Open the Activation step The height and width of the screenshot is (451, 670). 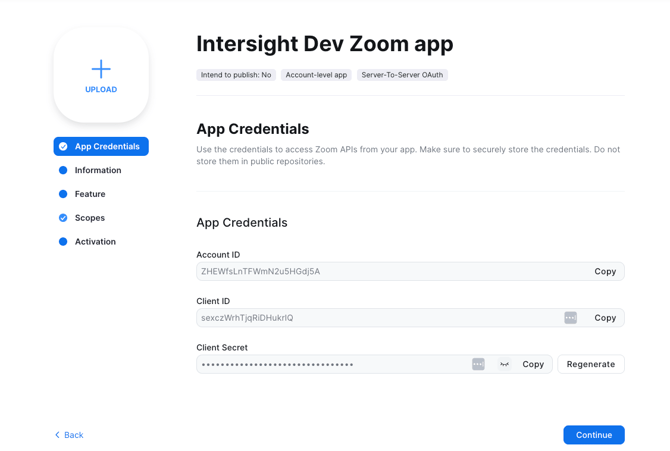(x=95, y=242)
